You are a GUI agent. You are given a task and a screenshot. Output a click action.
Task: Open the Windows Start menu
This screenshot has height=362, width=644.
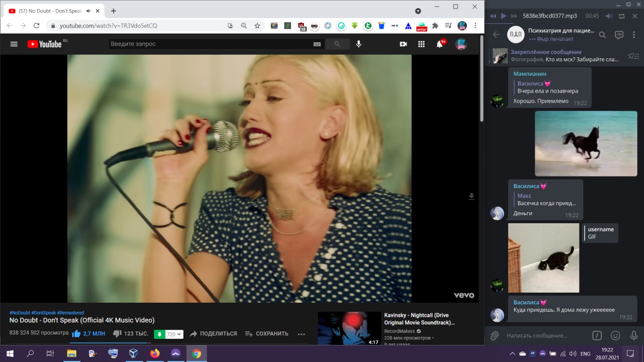point(10,353)
